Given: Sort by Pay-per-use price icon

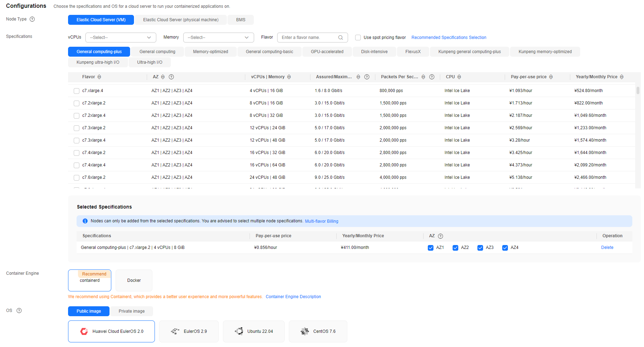Looking at the screenshot, I should pos(551,77).
